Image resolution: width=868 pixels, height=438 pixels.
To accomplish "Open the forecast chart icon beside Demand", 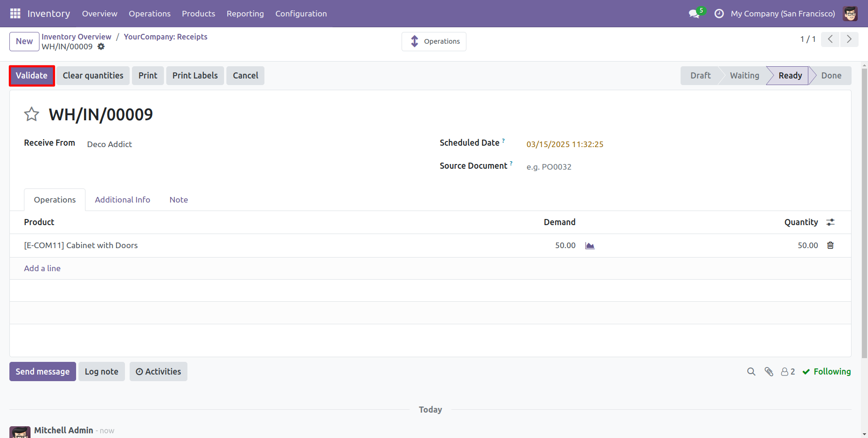I will [x=590, y=245].
